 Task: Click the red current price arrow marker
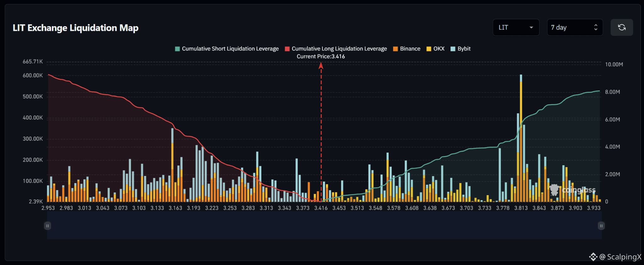pos(321,65)
